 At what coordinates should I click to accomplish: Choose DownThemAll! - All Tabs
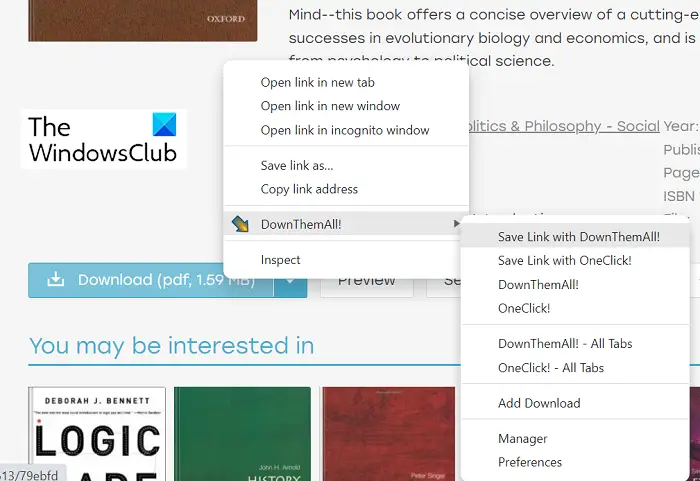pyautogui.click(x=575, y=343)
